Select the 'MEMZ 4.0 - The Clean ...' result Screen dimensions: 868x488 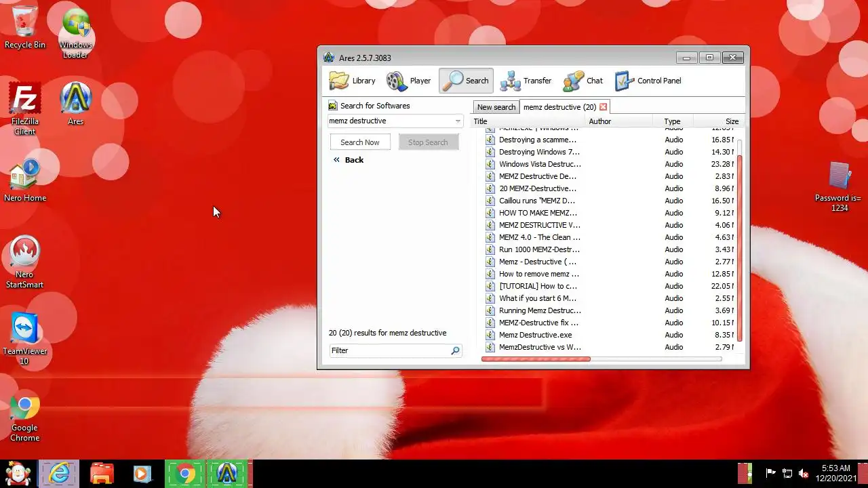540,237
